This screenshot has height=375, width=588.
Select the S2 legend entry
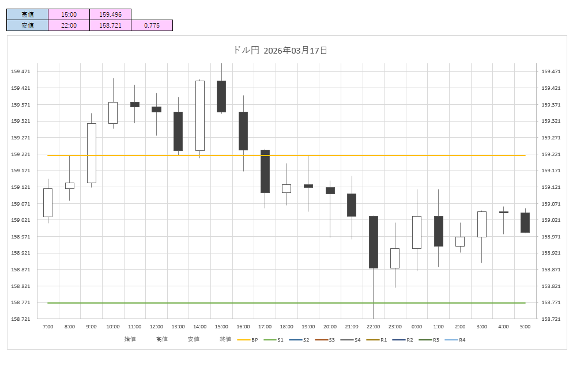[x=300, y=340]
